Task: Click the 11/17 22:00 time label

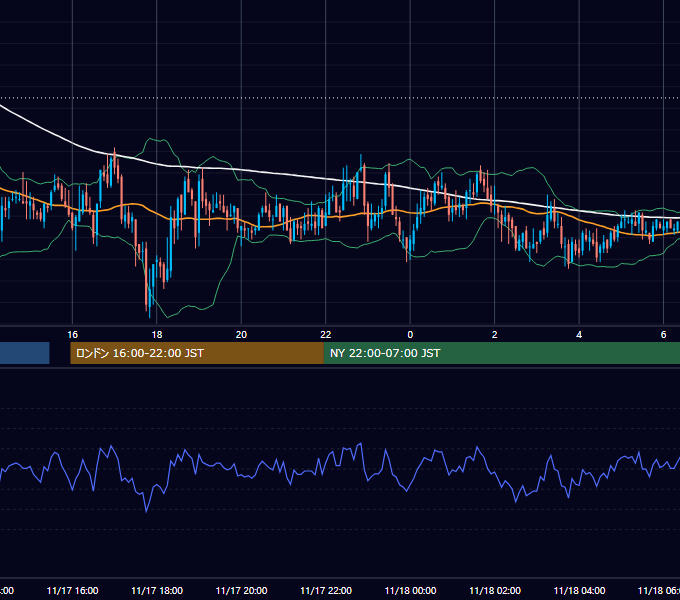Action: pyautogui.click(x=326, y=590)
